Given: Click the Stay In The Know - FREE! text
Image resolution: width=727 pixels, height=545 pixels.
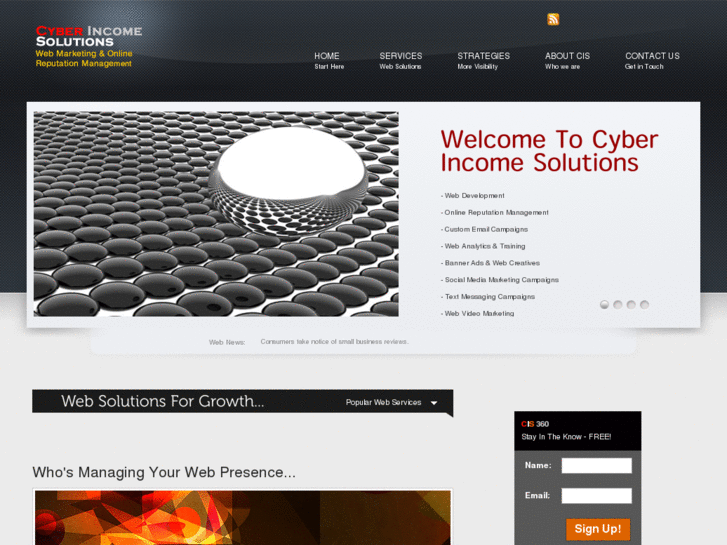Looking at the screenshot, I should pyautogui.click(x=566, y=436).
